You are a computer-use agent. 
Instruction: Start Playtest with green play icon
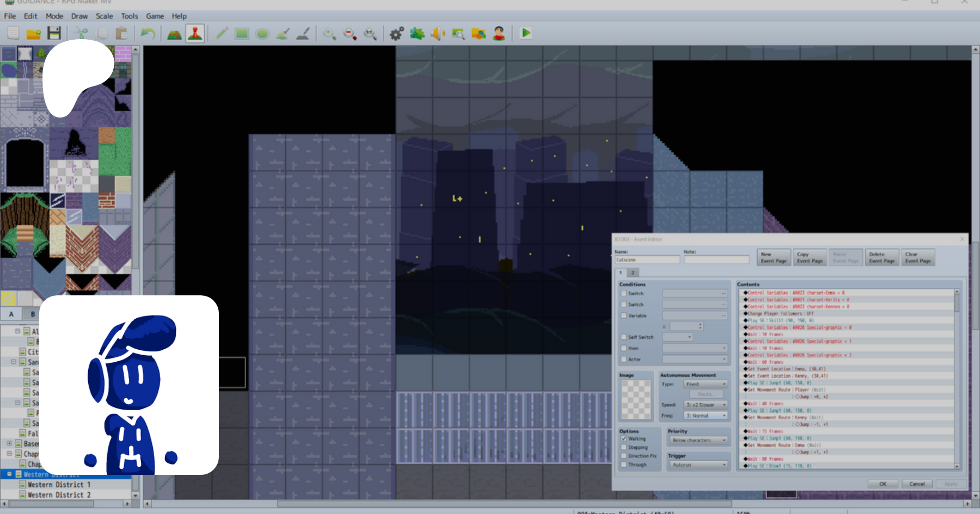[x=526, y=33]
